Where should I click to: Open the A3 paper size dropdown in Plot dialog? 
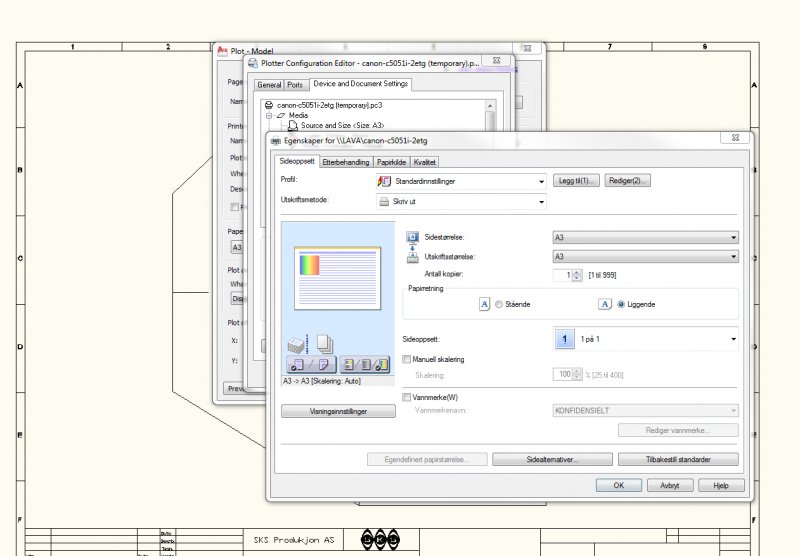pyautogui.click(x=237, y=247)
